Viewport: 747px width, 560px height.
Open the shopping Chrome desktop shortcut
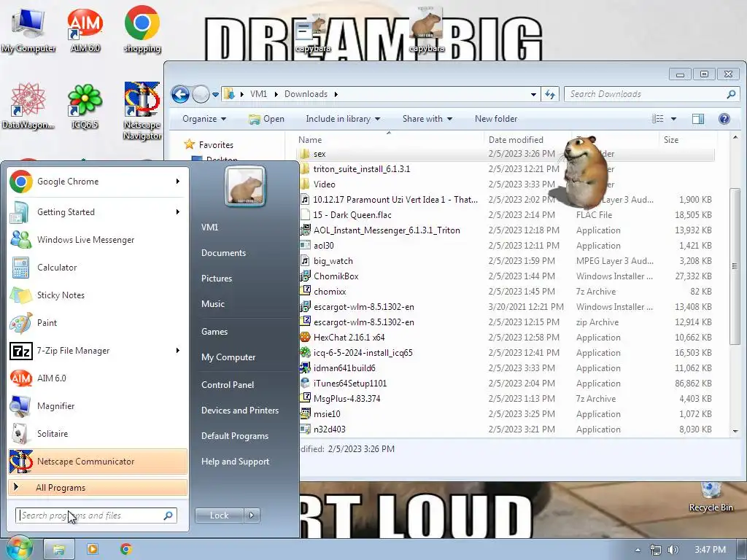click(x=142, y=31)
